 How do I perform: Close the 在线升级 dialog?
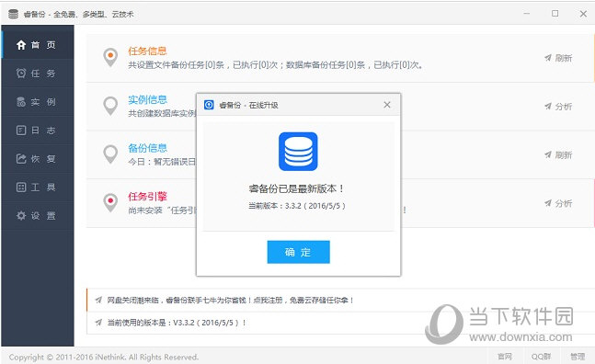pos(386,105)
